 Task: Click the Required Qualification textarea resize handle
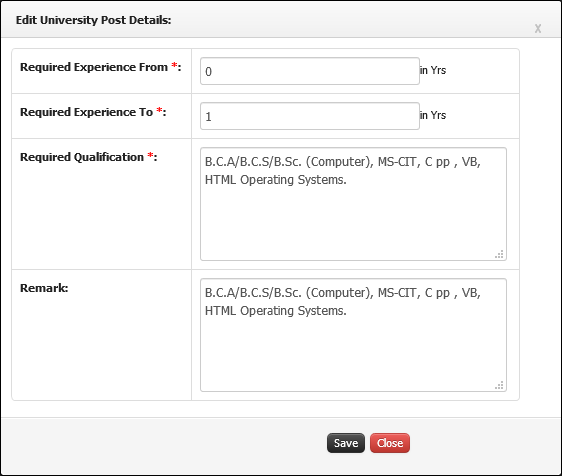tap(499, 254)
